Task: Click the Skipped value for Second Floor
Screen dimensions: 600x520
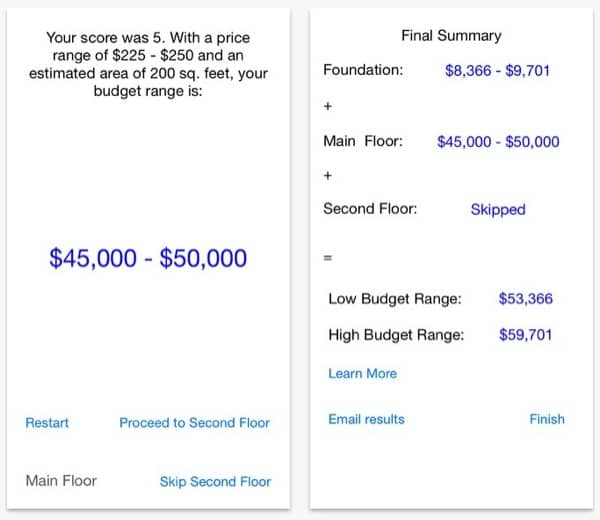Action: click(x=498, y=210)
